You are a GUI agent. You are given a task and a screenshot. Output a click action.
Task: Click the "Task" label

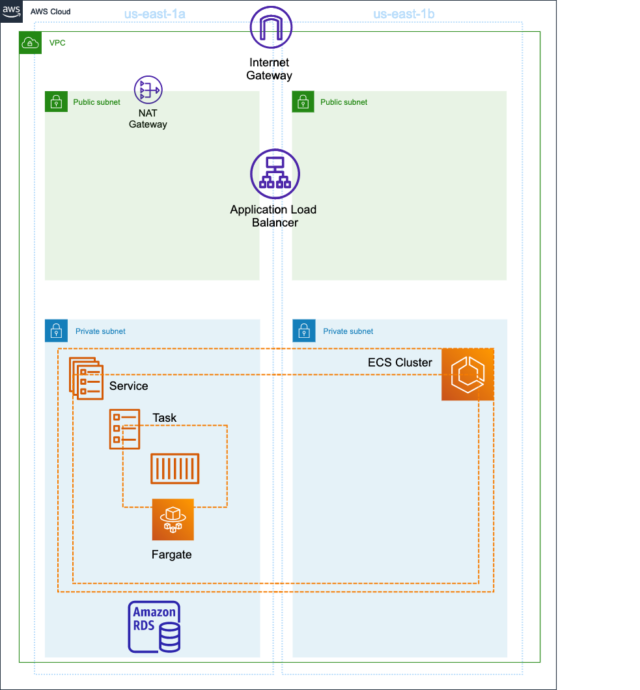click(164, 418)
